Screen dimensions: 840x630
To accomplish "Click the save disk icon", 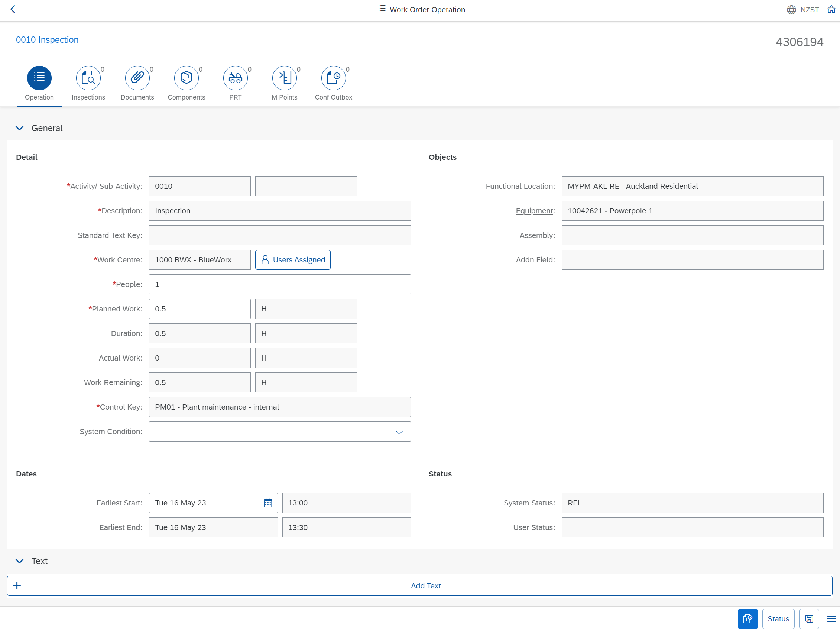I will (809, 618).
